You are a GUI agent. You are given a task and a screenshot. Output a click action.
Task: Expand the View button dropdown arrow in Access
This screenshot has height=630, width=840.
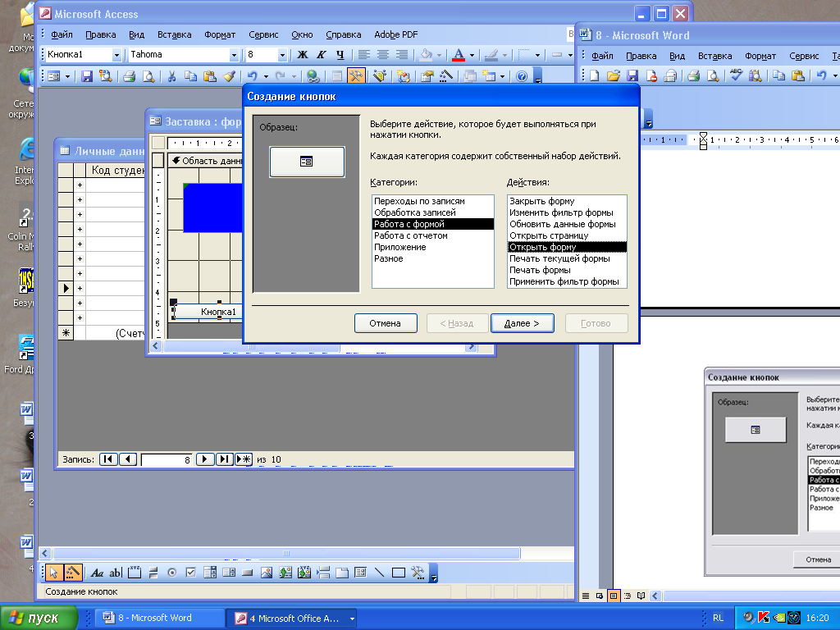click(67, 76)
